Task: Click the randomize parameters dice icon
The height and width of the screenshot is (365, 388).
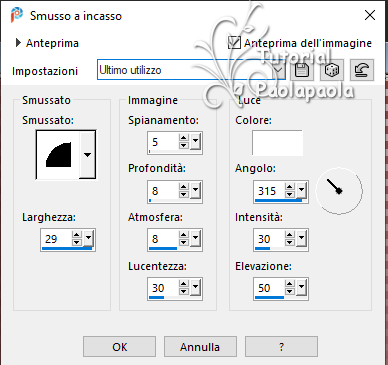Action: coord(332,70)
